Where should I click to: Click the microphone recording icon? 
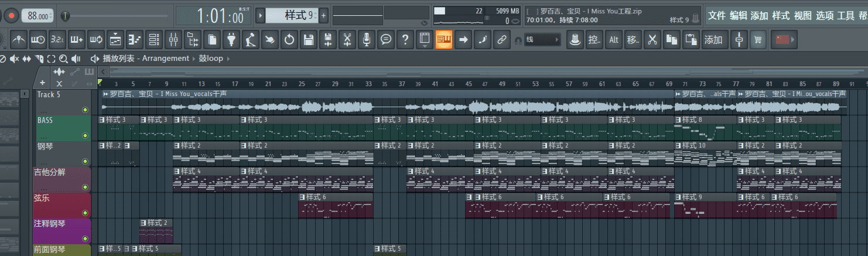coord(366,40)
